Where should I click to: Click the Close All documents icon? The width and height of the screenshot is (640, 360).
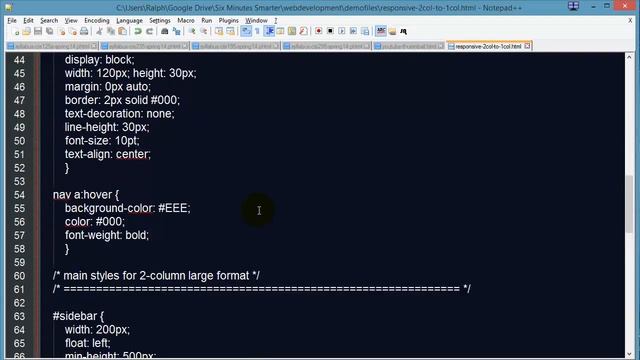click(x=73, y=31)
